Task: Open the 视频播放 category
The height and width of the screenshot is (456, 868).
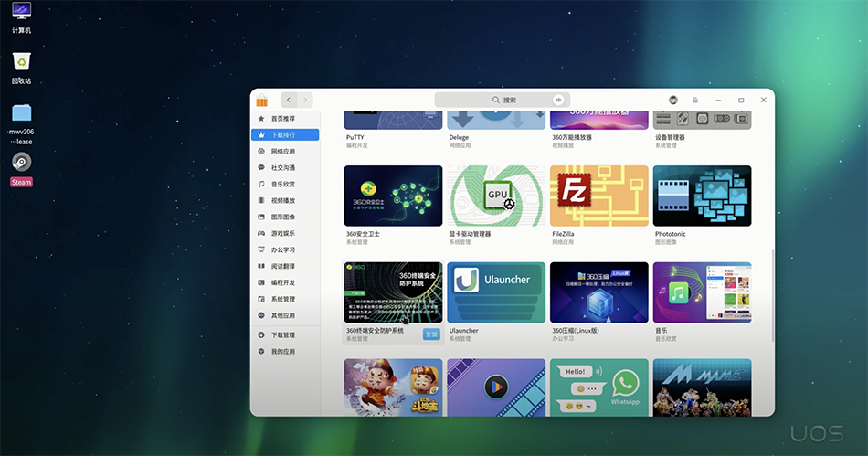Action: 285,200
